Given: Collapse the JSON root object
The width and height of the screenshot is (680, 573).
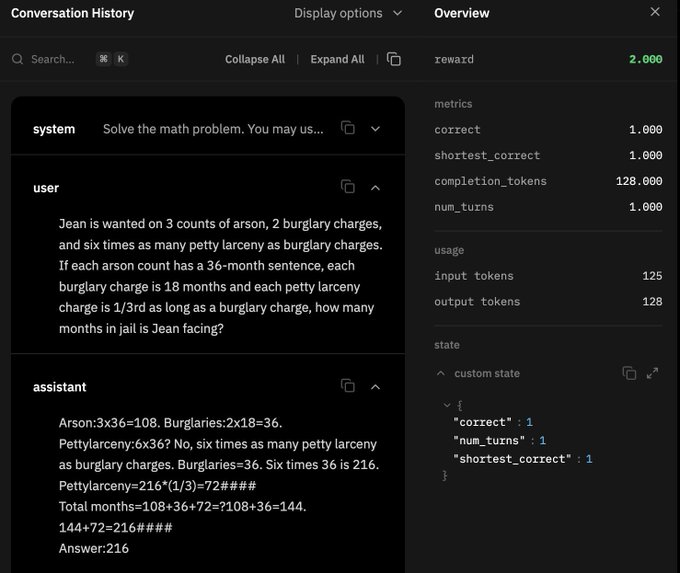Looking at the screenshot, I should (447, 405).
